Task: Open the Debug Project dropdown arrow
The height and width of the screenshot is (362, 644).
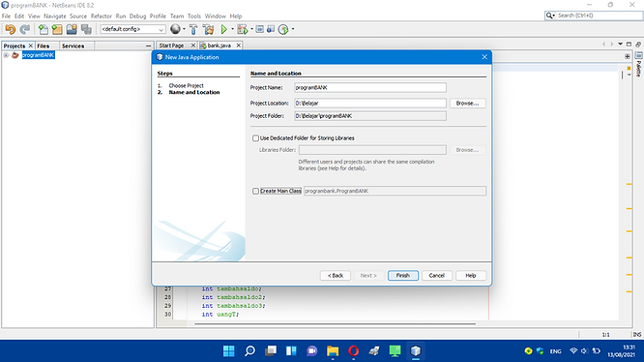Action: [x=251, y=29]
